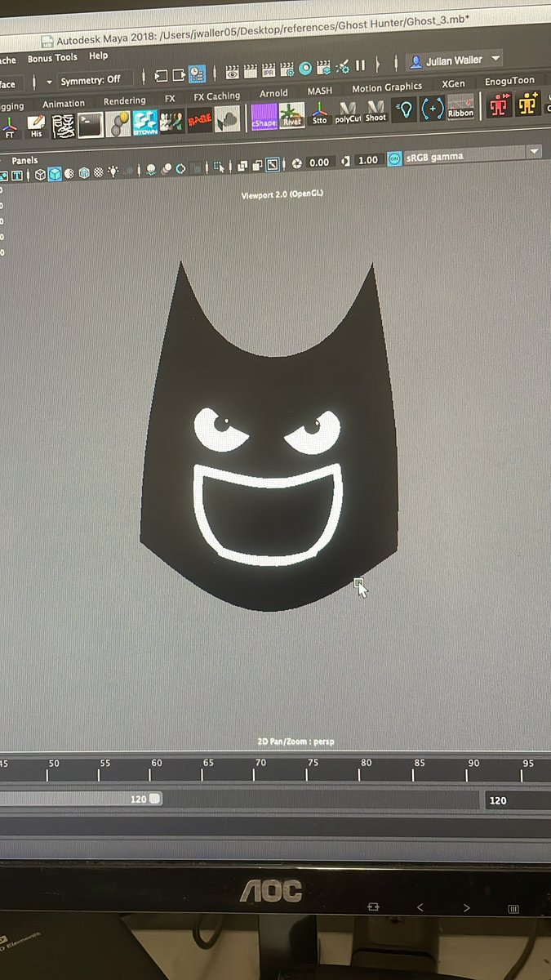
Task: Edit the playback end field showing 120
Action: tap(517, 801)
